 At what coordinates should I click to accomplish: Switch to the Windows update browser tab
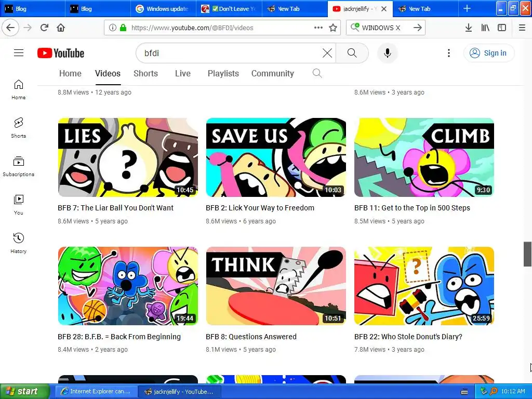tap(163, 9)
